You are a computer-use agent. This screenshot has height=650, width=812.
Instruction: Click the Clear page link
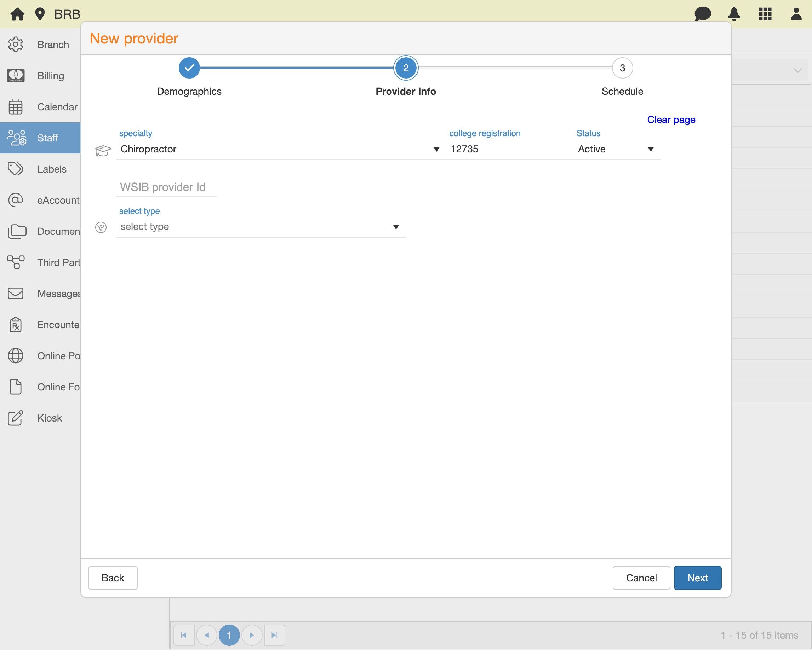pyautogui.click(x=671, y=120)
